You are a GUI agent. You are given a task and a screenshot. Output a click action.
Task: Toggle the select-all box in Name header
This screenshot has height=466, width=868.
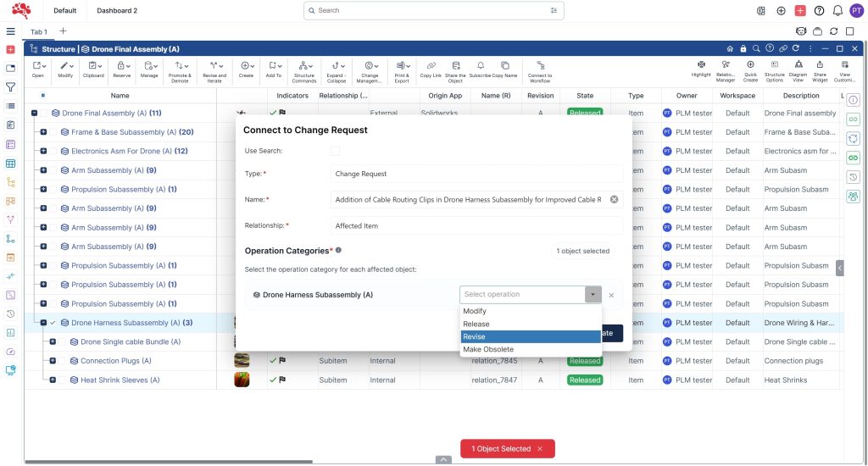tap(42, 95)
